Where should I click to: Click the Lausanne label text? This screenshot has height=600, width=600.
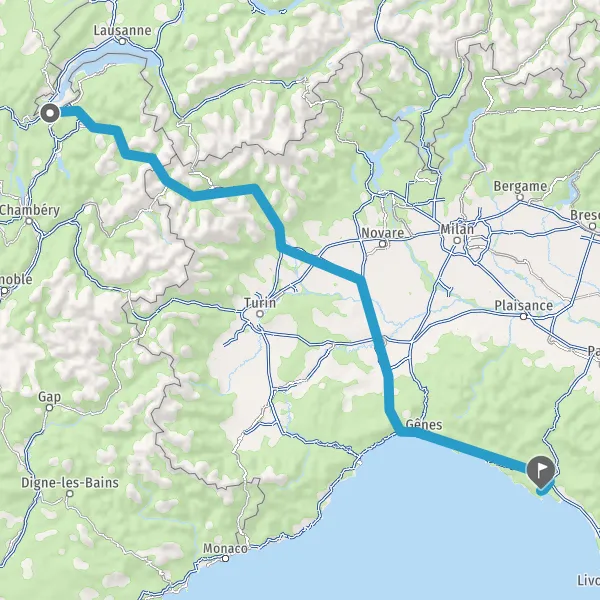[x=122, y=30]
